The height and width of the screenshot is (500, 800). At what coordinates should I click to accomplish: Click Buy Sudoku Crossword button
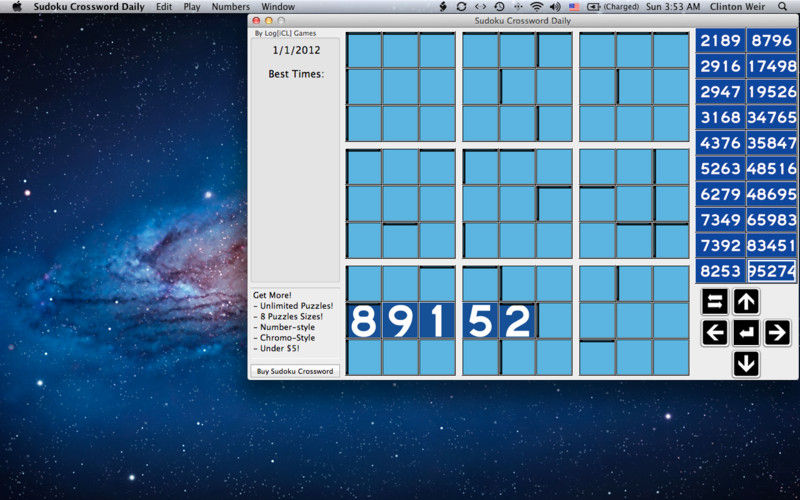[x=295, y=371]
